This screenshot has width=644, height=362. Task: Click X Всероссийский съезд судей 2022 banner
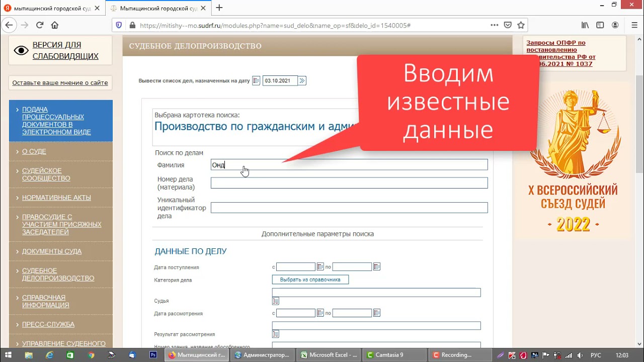coord(573,160)
